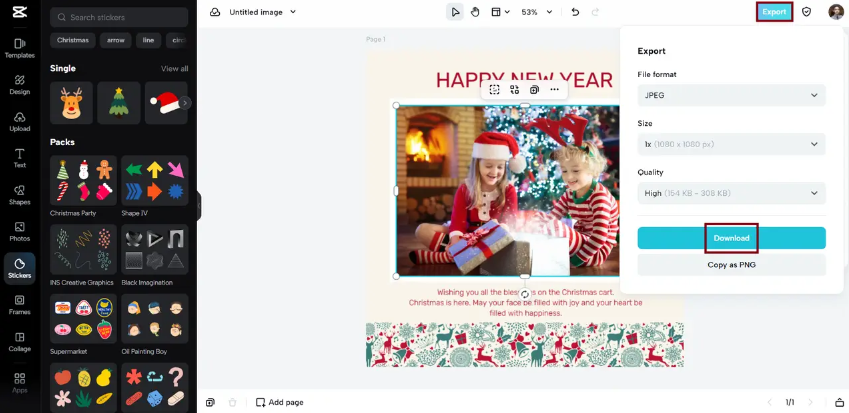Click the duplicate page icon at bottom left

(210, 402)
